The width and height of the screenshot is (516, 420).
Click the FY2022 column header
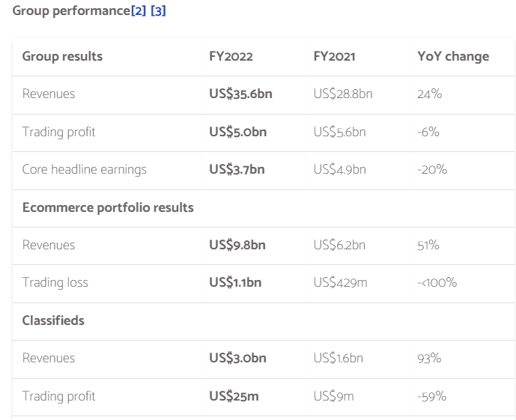[231, 57]
